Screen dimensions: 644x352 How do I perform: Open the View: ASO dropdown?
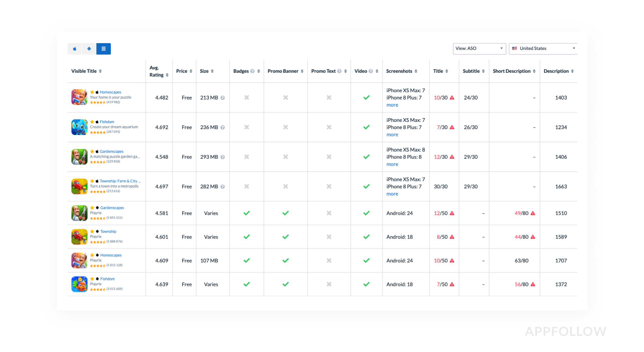point(479,49)
